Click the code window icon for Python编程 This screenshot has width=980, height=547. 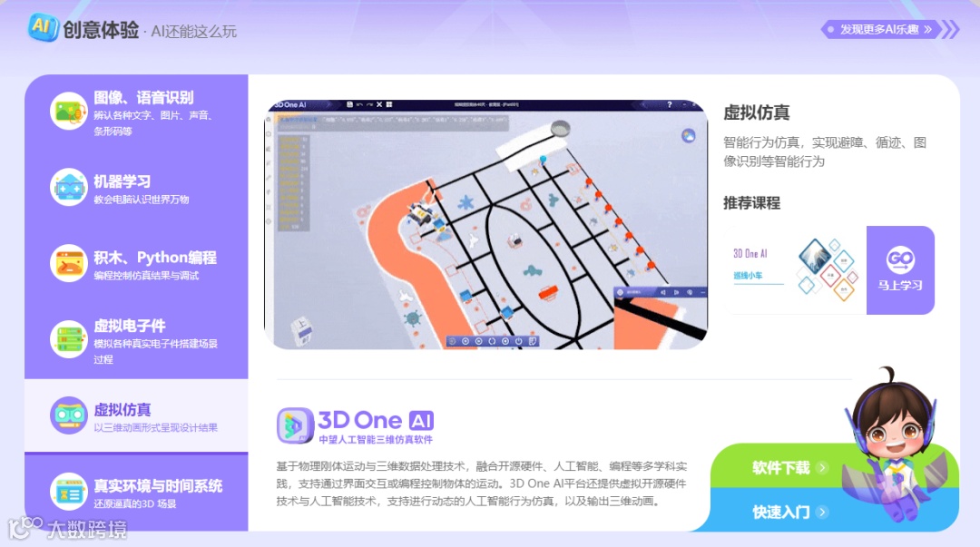point(69,263)
